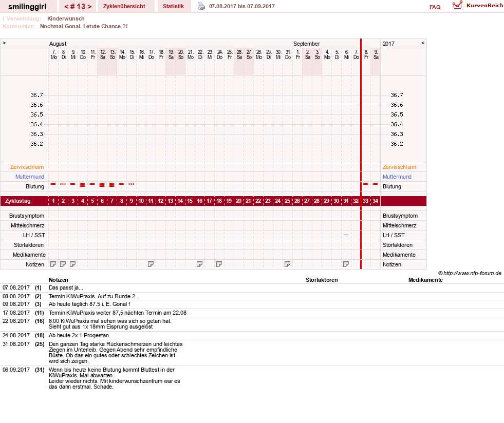Click the spotting dots on cycle day 2
Viewport: 504px width, 423px height.
click(x=63, y=184)
